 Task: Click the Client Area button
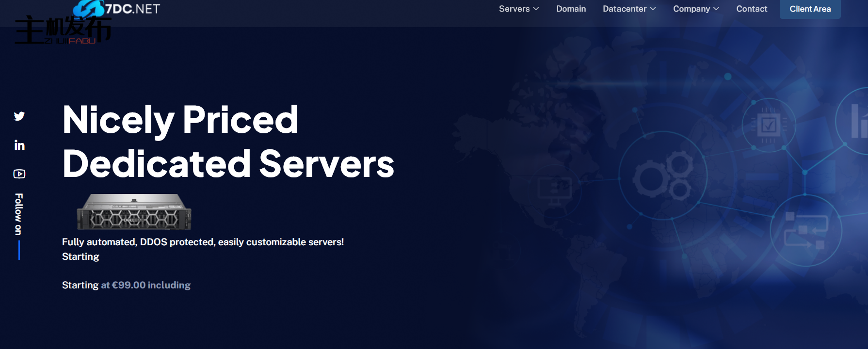tap(810, 9)
